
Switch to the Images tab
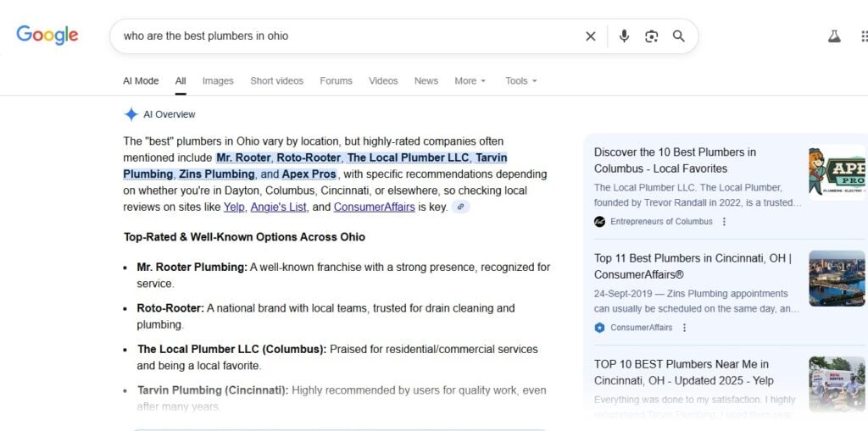(x=218, y=80)
